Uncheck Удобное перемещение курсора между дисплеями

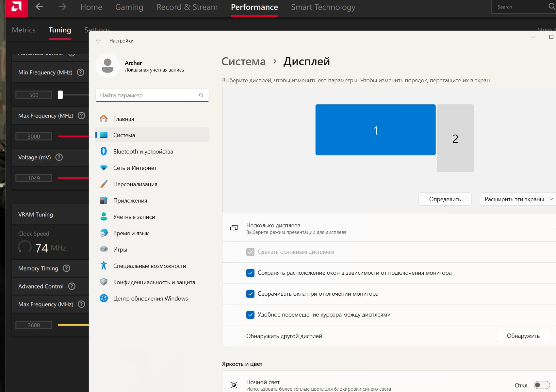click(x=250, y=315)
